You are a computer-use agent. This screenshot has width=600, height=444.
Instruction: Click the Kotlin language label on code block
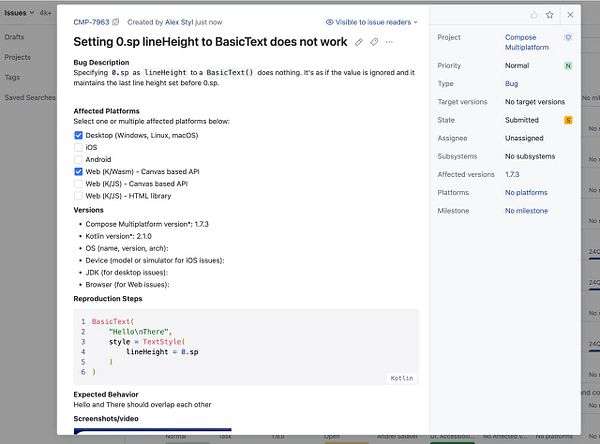pyautogui.click(x=402, y=378)
